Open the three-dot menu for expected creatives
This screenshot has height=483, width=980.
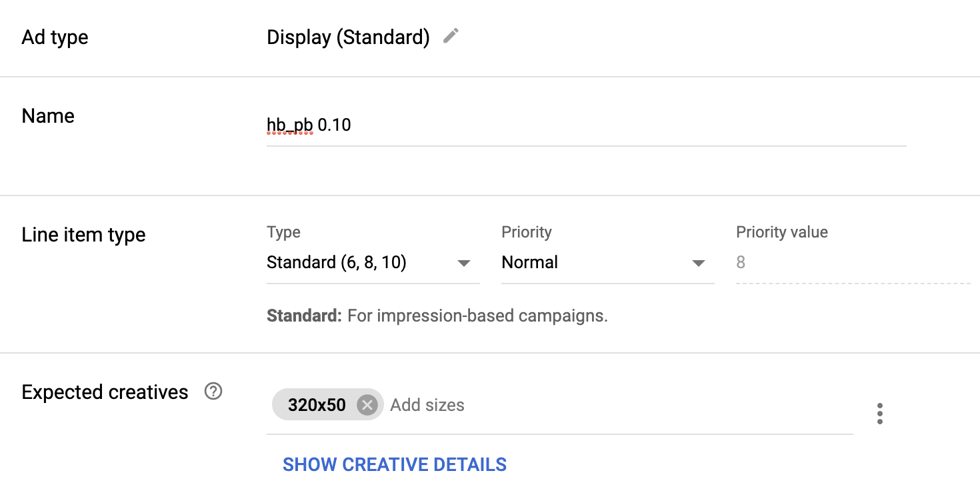click(880, 414)
